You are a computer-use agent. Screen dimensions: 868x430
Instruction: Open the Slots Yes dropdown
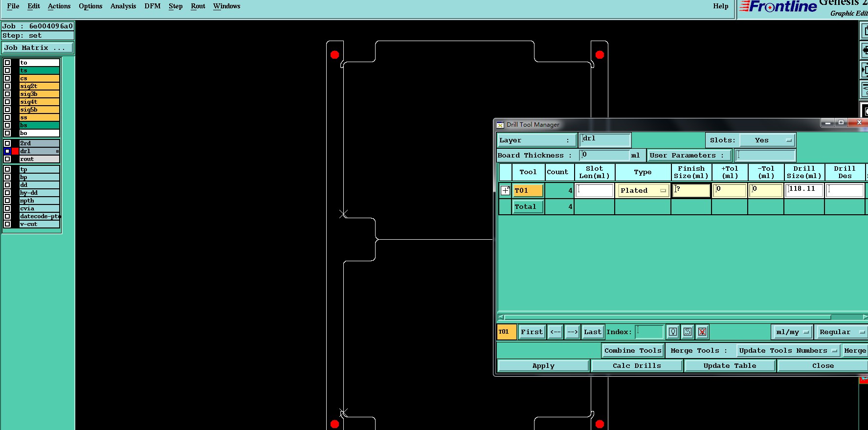point(767,140)
